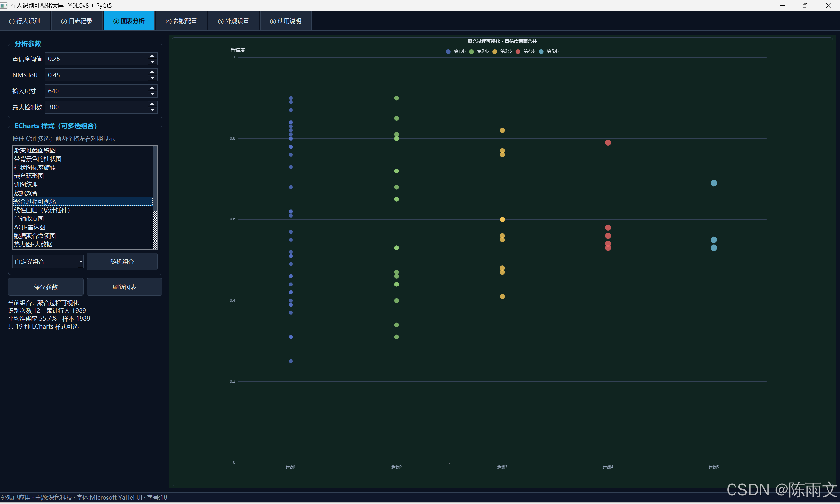The width and height of the screenshot is (840, 504).
Task: Select 渐变堆叠面积图 in style list
Action: click(83, 150)
